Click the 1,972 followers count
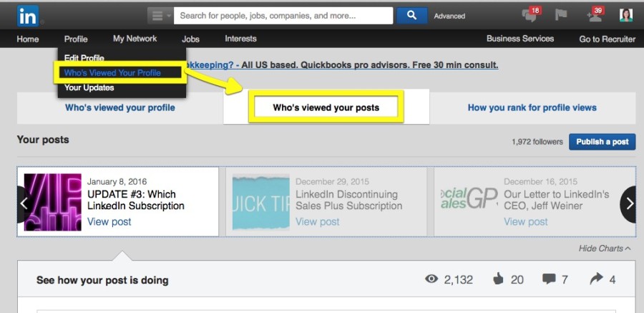 (x=537, y=142)
